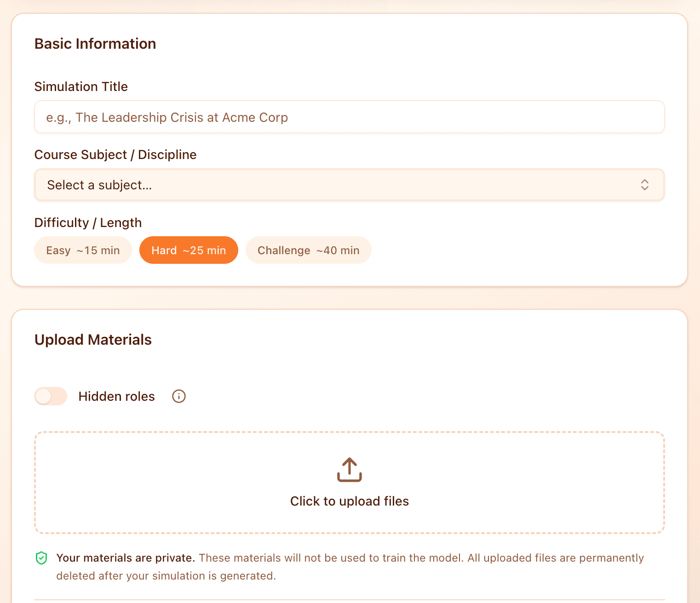This screenshot has height=603, width=700.
Task: Click the upload arrow icon
Action: tap(350, 470)
